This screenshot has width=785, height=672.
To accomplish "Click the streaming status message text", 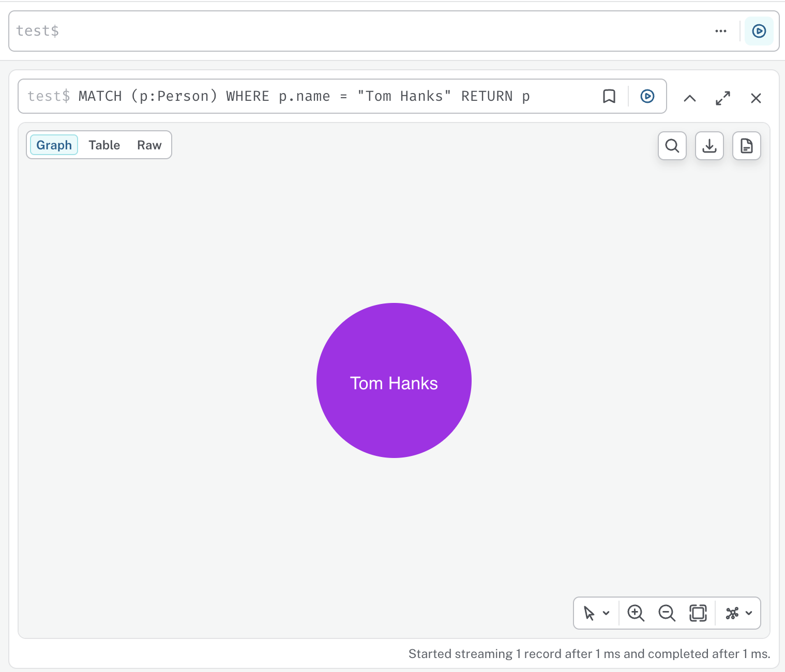I will pyautogui.click(x=590, y=654).
